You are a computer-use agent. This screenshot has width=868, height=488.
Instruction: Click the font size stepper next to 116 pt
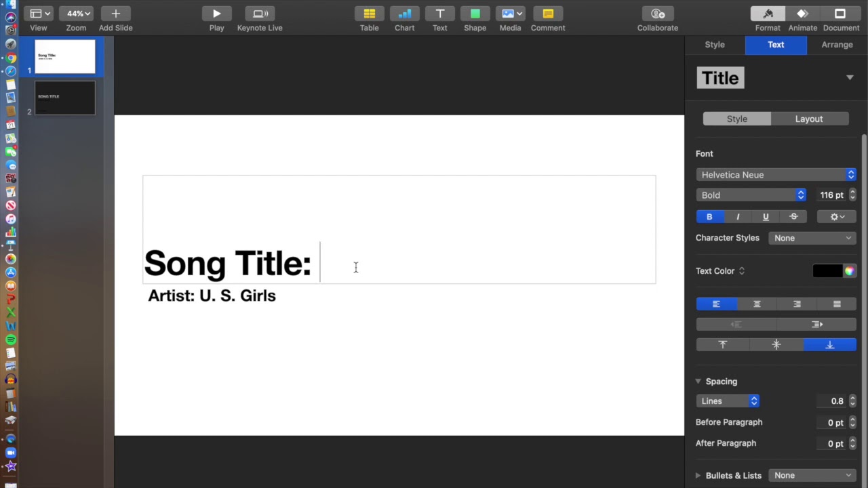point(852,195)
